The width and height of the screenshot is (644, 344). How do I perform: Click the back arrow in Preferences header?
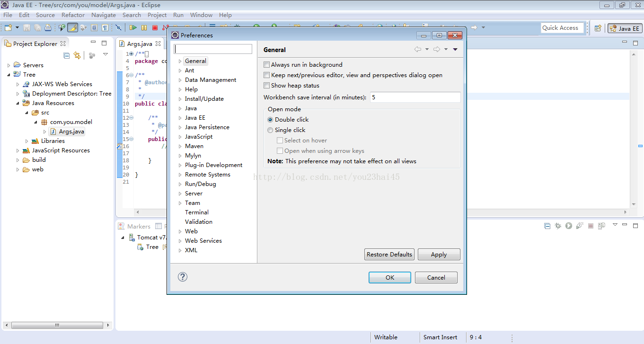pos(417,49)
